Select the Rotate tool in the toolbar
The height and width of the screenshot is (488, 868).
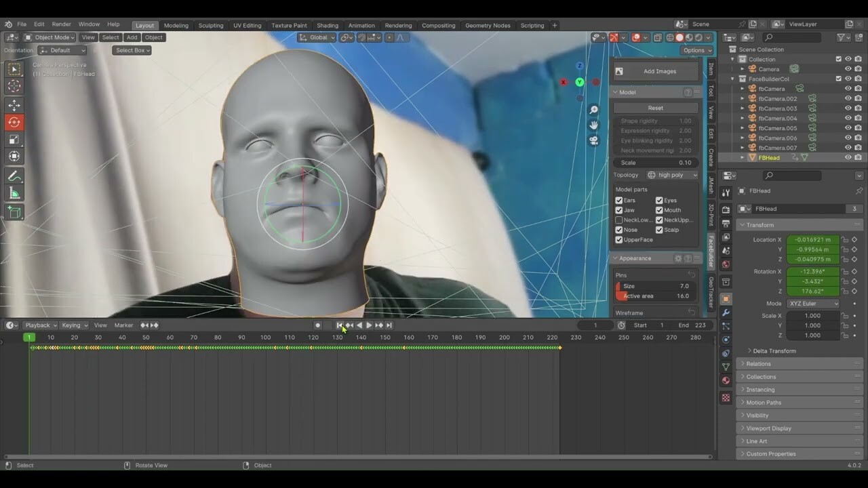coord(14,122)
